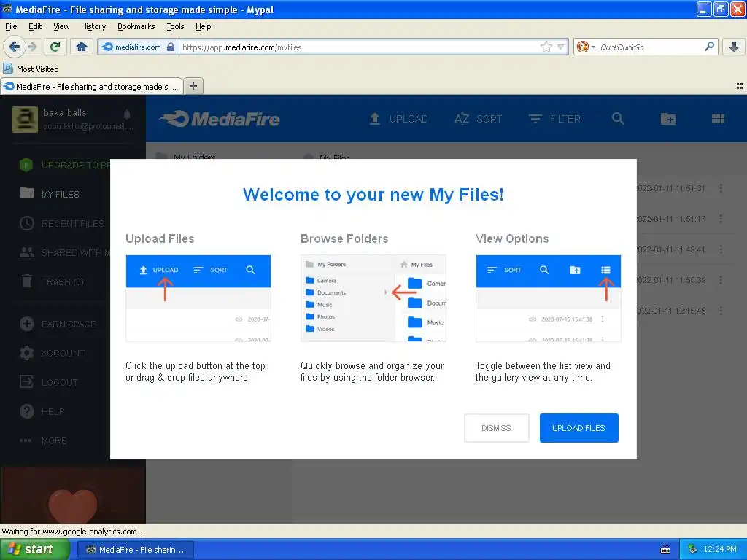Click the Windows Start button
Screen dimensions: 747x560
tap(34, 549)
